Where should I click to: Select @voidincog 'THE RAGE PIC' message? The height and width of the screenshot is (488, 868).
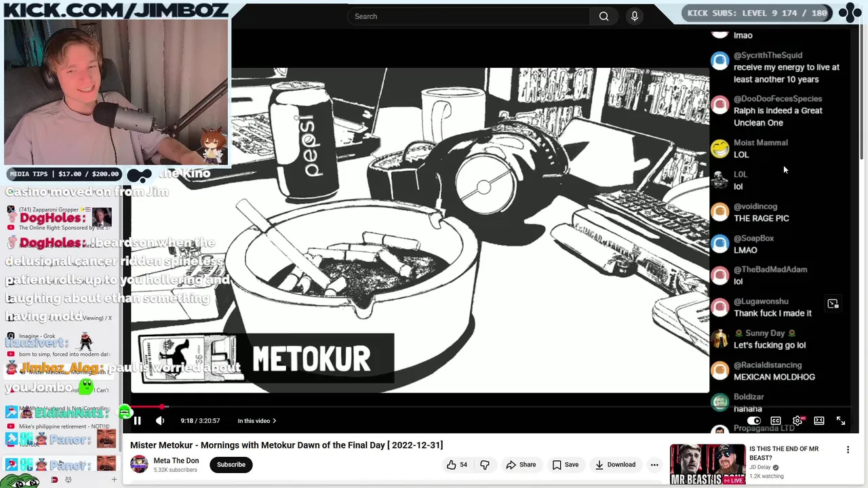762,218
